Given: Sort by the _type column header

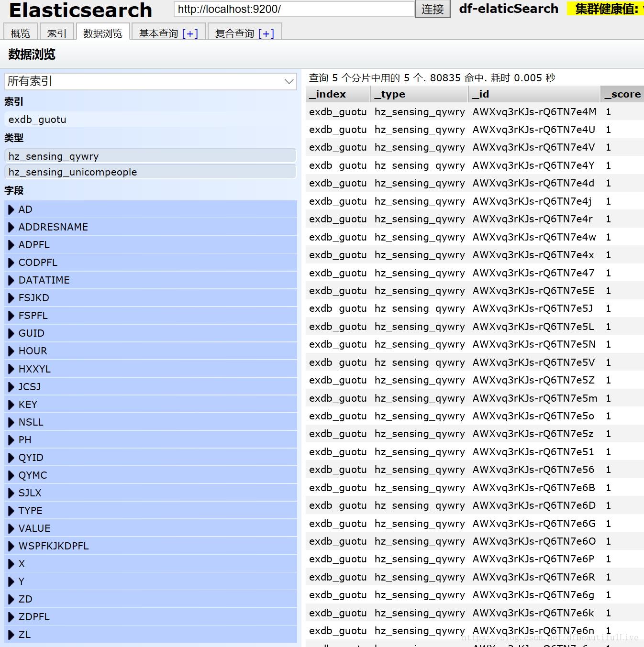Looking at the screenshot, I should (x=419, y=94).
